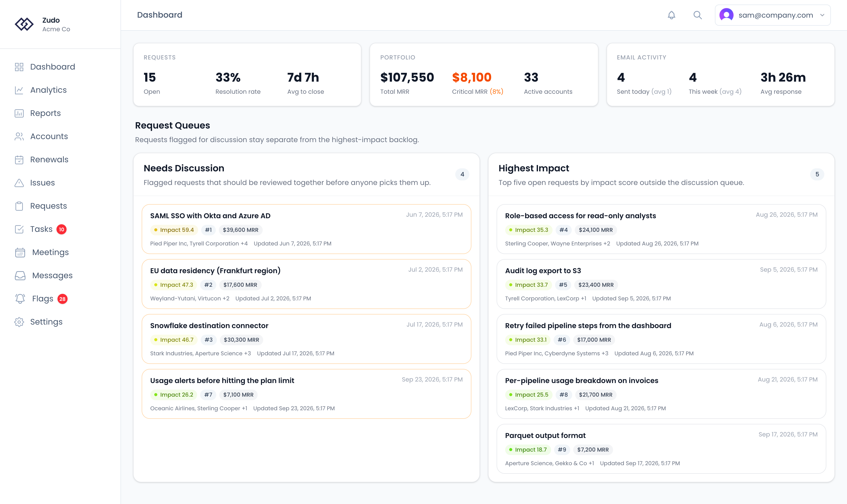Viewport: 847px width, 504px height.
Task: Open Snowflake destination connector request
Action: point(307,339)
